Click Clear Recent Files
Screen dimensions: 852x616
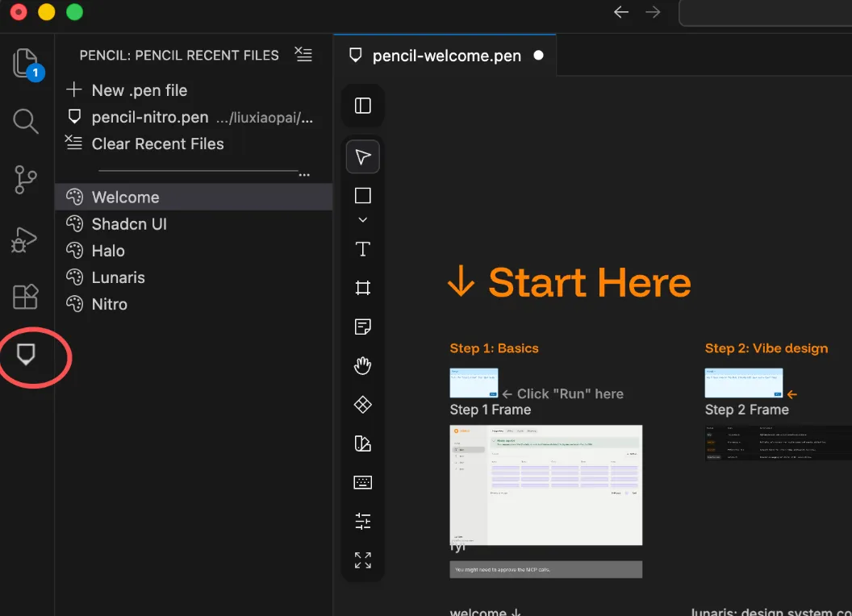(x=157, y=144)
